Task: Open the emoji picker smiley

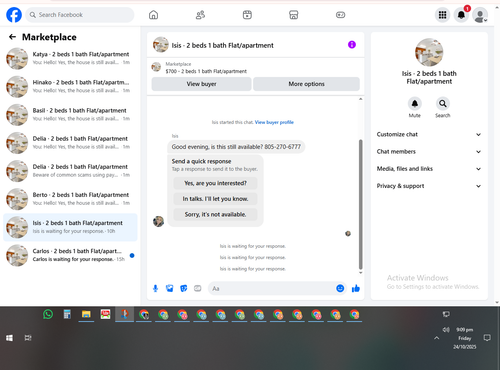Action: click(340, 288)
